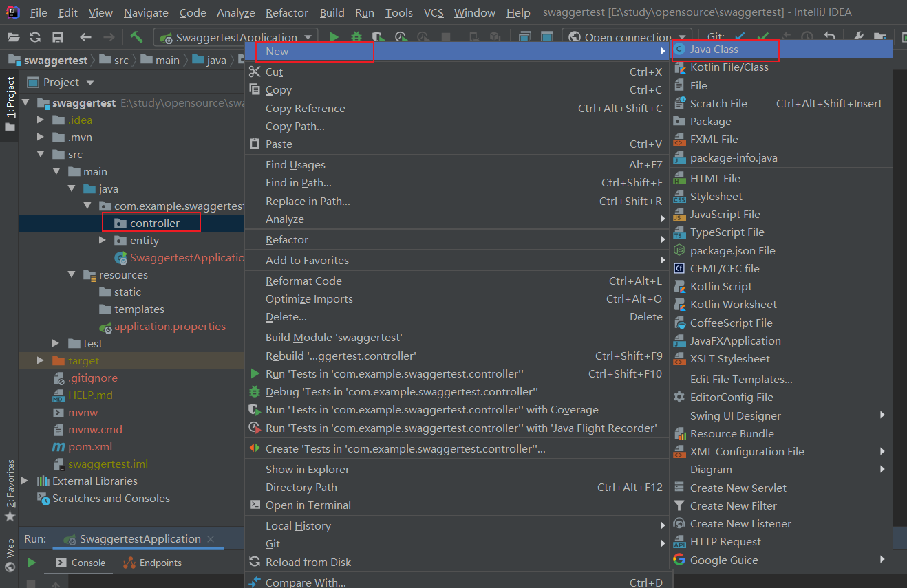Viewport: 907px width, 588px height.
Task: Collapse the swaggertest root node
Action: 25,103
